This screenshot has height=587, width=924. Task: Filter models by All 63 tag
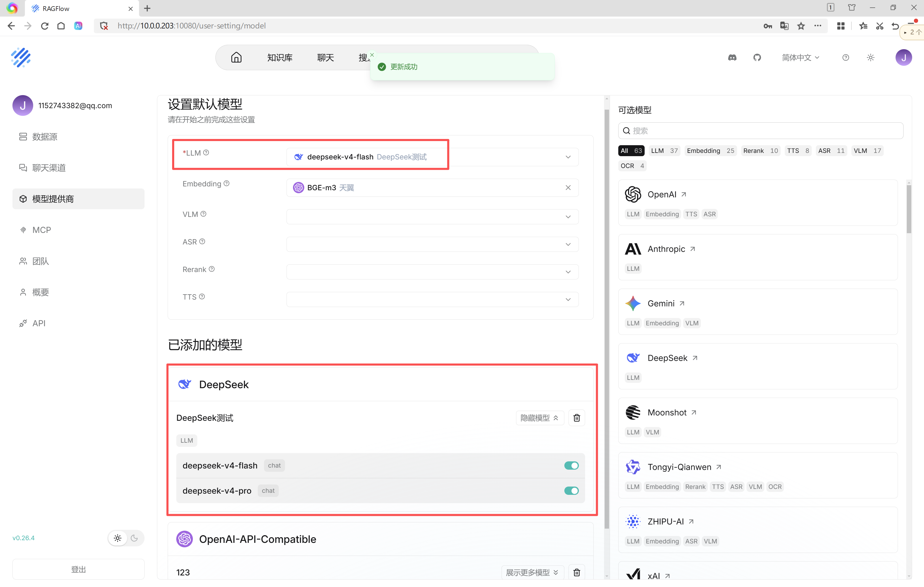tap(631, 151)
